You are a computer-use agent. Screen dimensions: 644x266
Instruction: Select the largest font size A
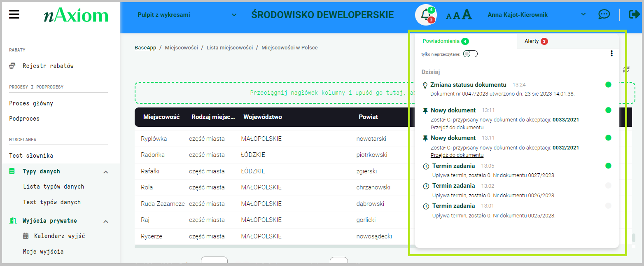467,15
